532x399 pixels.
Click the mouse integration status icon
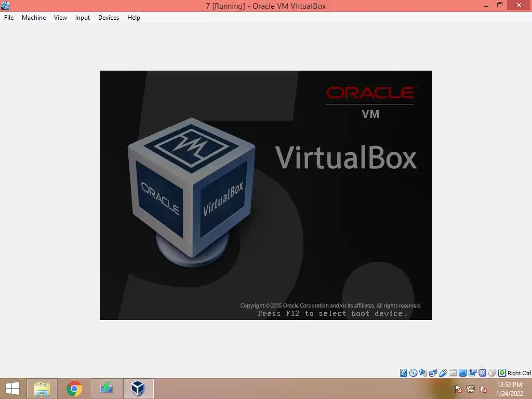point(492,373)
